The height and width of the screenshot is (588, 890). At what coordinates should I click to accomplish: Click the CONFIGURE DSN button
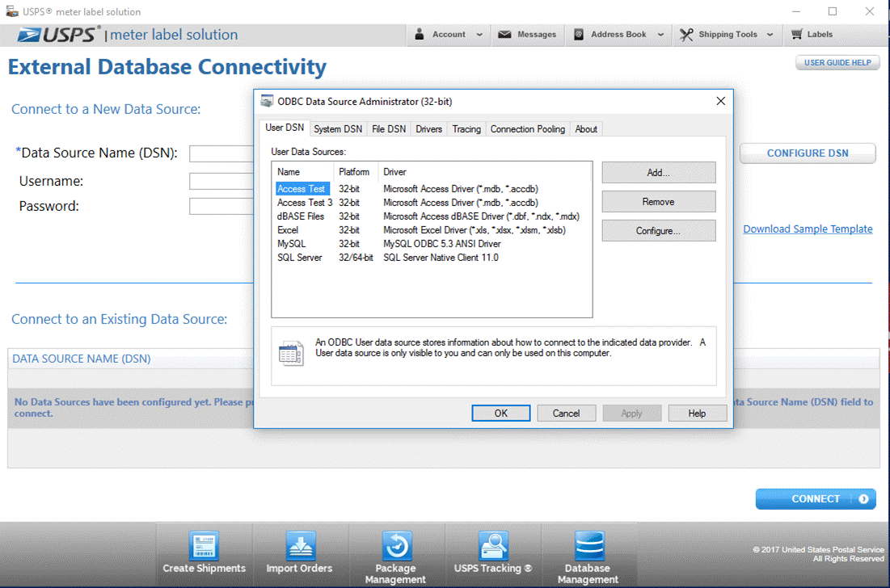coord(807,153)
